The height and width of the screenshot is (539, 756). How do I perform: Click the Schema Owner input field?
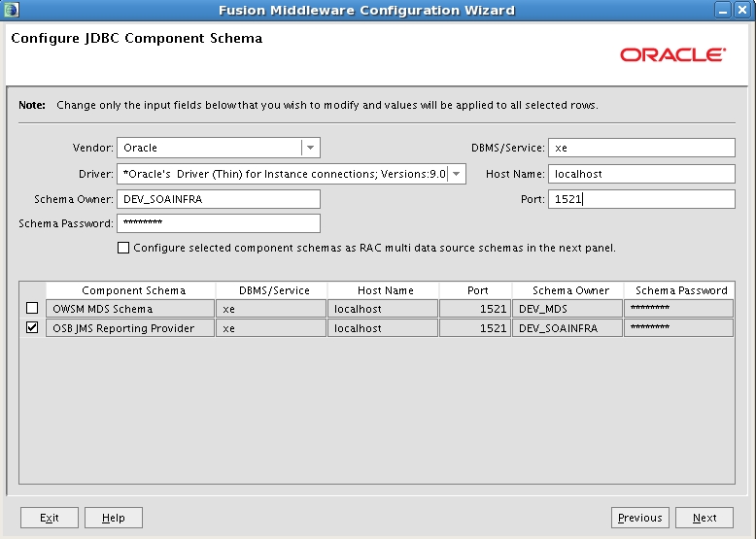pyautogui.click(x=219, y=199)
